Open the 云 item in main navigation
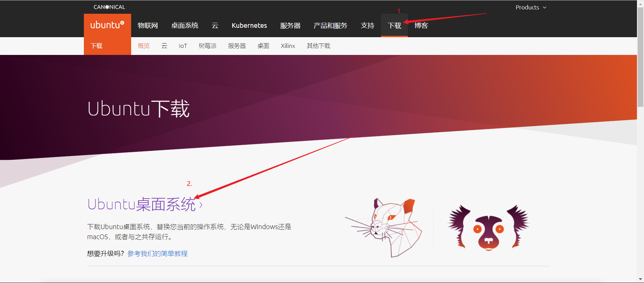Image resolution: width=644 pixels, height=283 pixels. coord(215,25)
